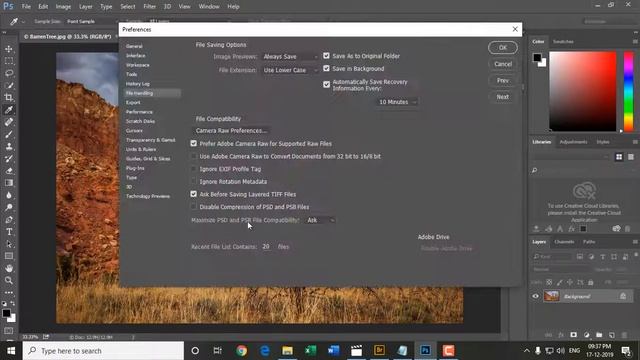Toggle Automatically Save Recovery Information checkbox
Image resolution: width=640 pixels, height=360 pixels.
326,84
